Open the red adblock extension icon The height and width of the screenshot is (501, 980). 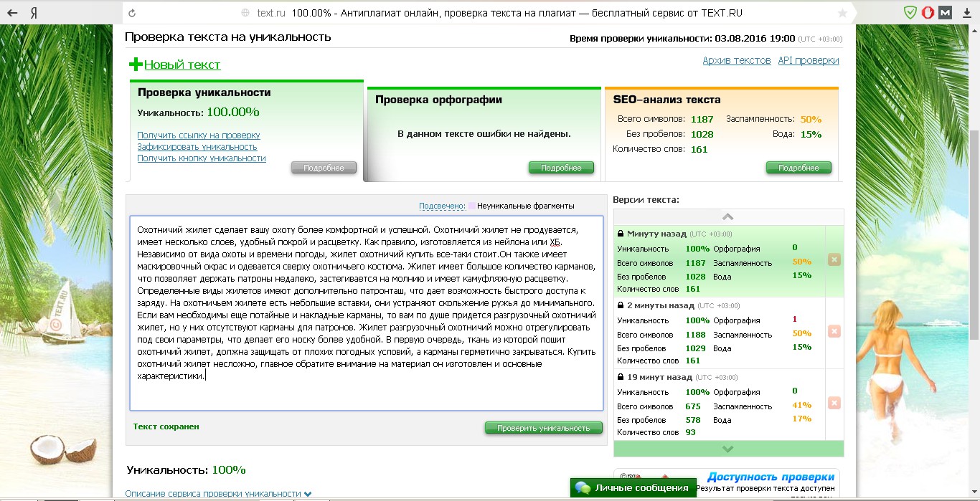coord(928,12)
